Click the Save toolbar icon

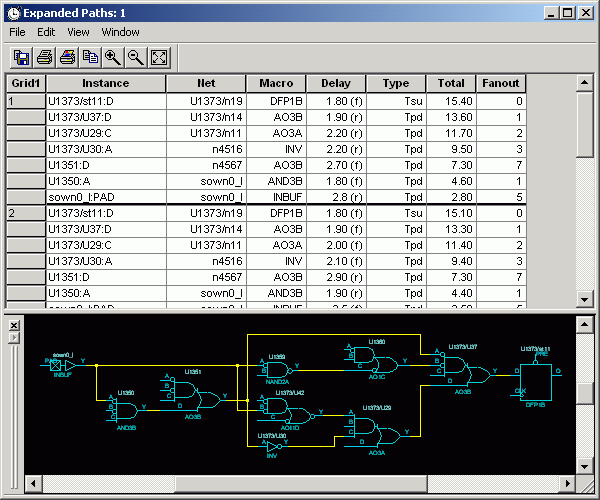point(21,58)
